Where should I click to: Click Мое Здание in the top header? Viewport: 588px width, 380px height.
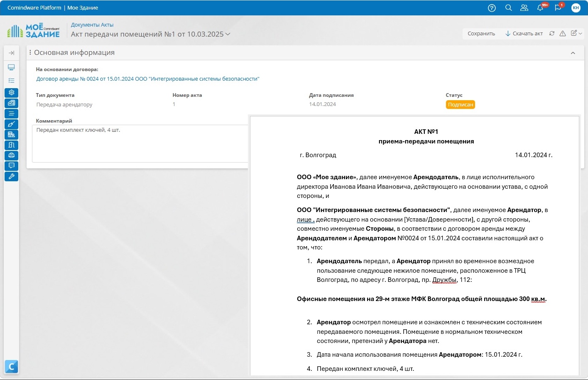(x=83, y=8)
